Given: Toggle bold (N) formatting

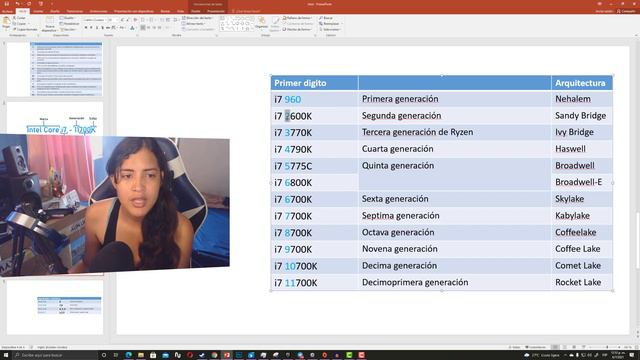Looking at the screenshot, I should click(x=86, y=28).
